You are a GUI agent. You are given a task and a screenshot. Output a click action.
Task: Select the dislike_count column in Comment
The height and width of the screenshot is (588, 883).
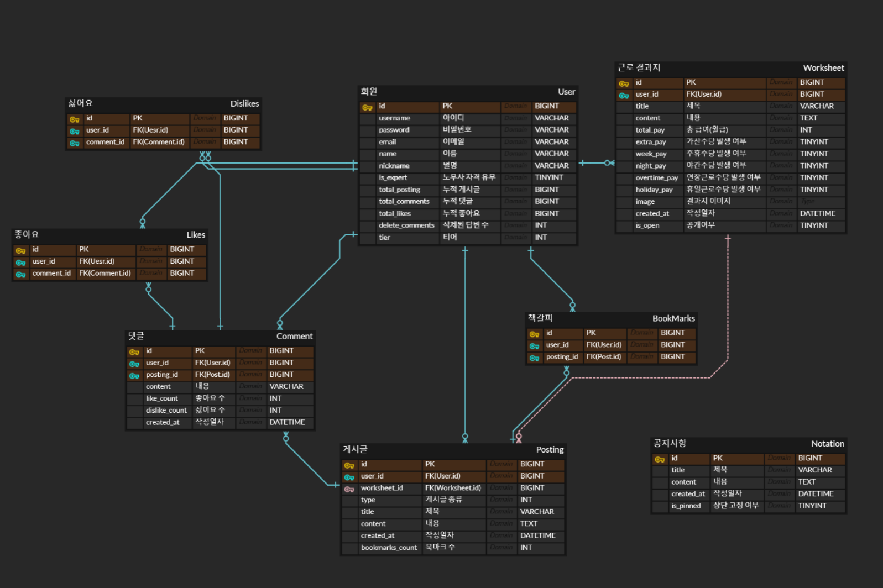click(220, 410)
